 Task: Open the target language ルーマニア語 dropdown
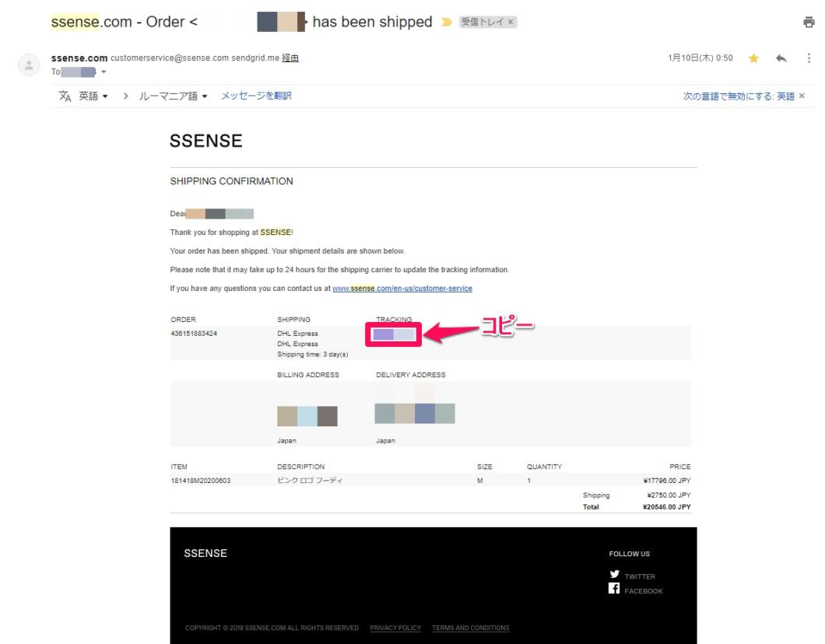tap(173, 96)
